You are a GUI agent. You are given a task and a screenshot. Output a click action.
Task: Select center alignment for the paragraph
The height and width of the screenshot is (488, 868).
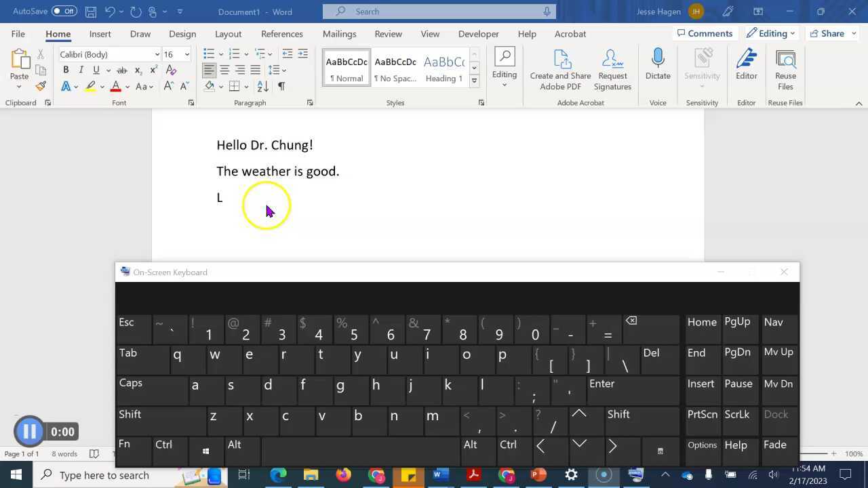click(224, 70)
